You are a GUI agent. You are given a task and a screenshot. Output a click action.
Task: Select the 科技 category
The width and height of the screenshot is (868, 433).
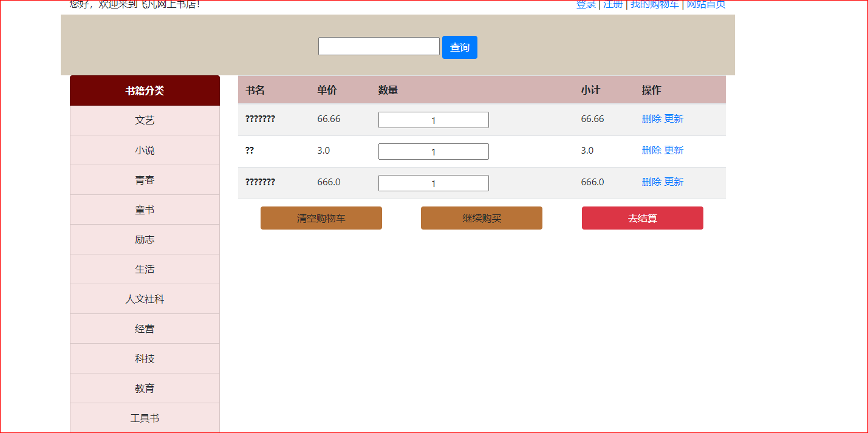(145, 358)
